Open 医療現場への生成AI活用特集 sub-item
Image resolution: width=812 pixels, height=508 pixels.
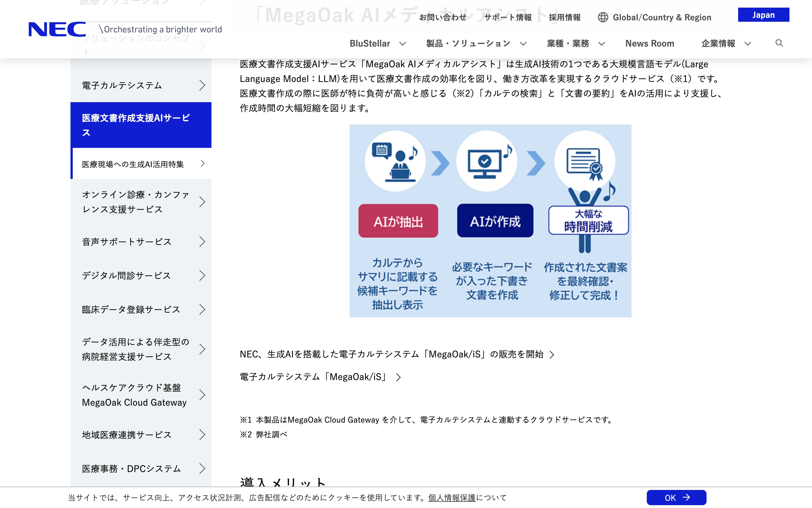tap(142, 164)
